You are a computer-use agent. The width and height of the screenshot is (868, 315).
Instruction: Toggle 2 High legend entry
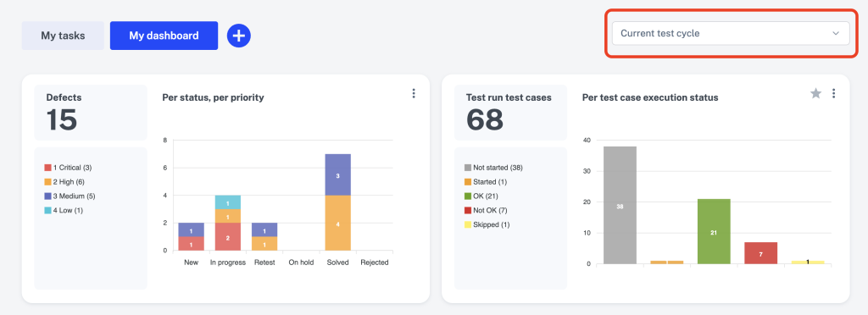64,182
